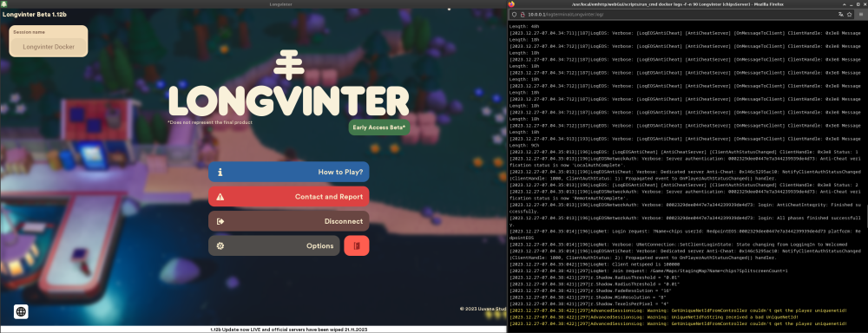The height and width of the screenshot is (333, 868).
Task: Disconnect from the current server
Action: [x=288, y=221]
